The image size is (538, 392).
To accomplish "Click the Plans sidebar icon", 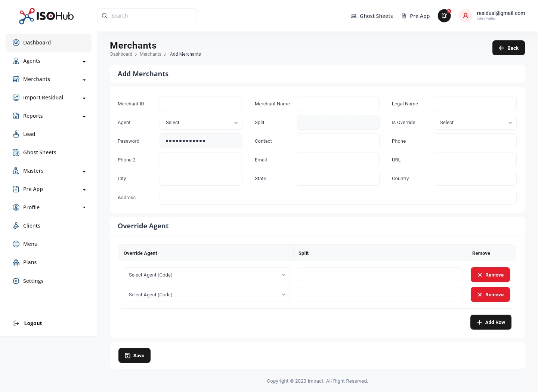I will 16,262.
